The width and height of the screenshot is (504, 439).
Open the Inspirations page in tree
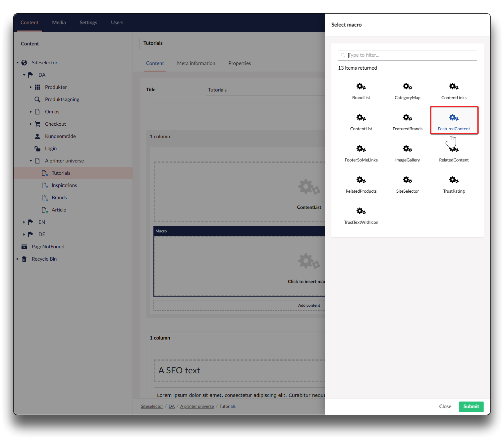64,185
